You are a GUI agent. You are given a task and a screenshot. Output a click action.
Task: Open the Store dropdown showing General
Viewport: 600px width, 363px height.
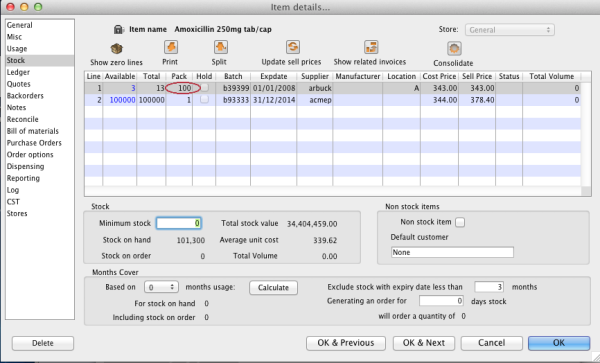tap(510, 30)
